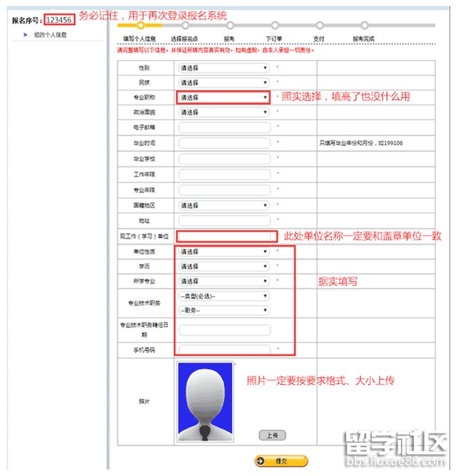Open the 政治面貌 selection dropdown
The image size is (457, 476).
pyautogui.click(x=224, y=112)
